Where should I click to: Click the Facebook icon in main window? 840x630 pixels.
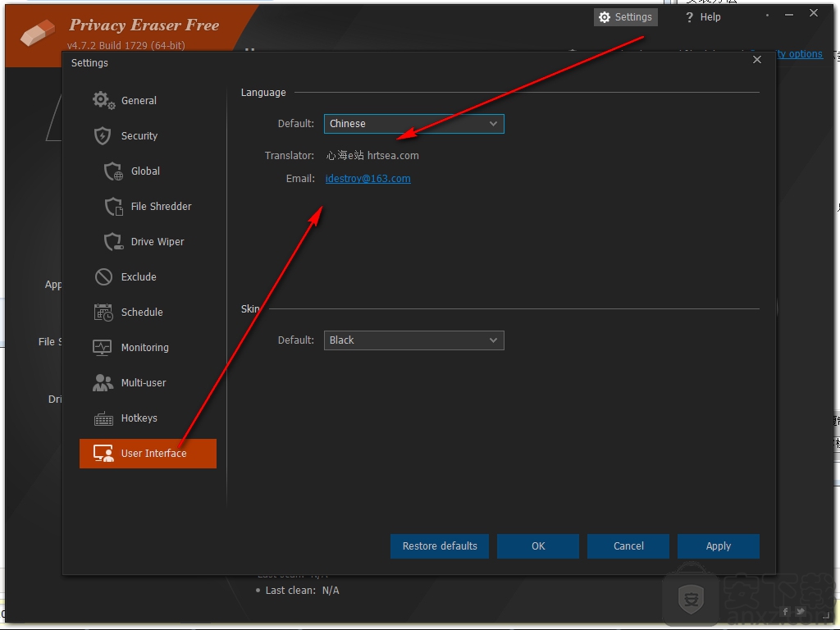click(785, 611)
